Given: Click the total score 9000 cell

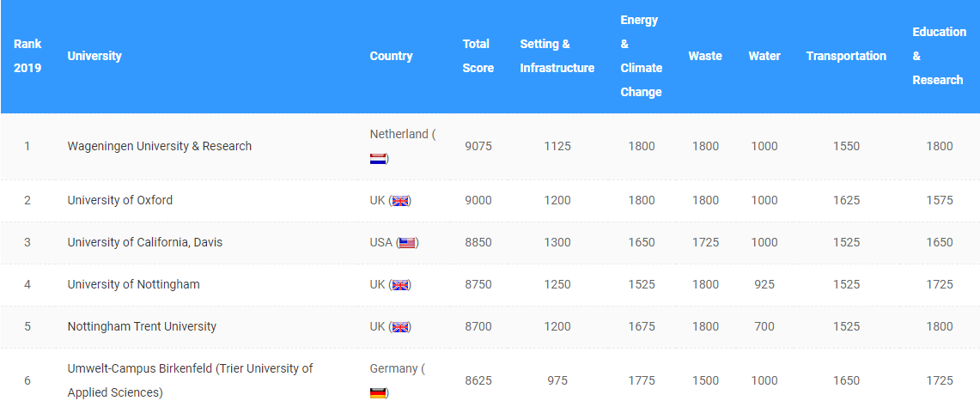Looking at the screenshot, I should tap(478, 200).
